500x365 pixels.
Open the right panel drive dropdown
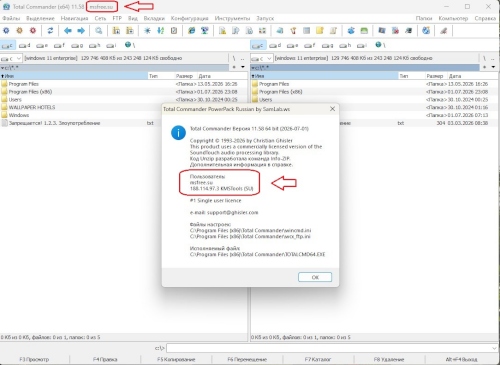point(262,58)
